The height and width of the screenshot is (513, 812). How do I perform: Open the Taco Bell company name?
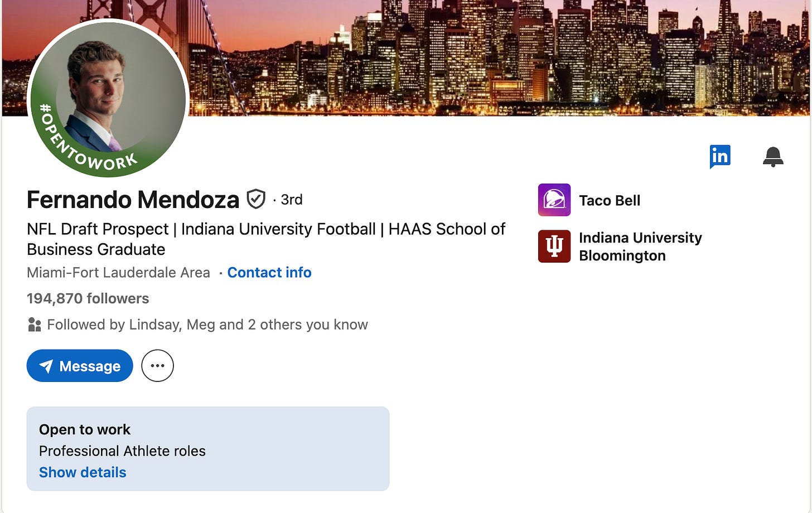coord(609,200)
